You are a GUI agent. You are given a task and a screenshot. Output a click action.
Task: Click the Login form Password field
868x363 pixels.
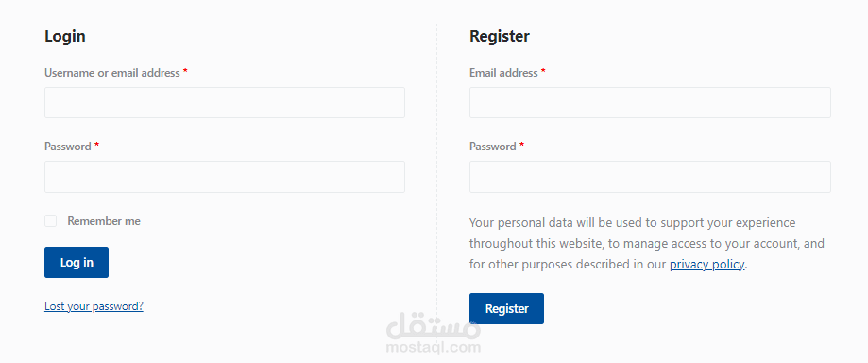224,177
